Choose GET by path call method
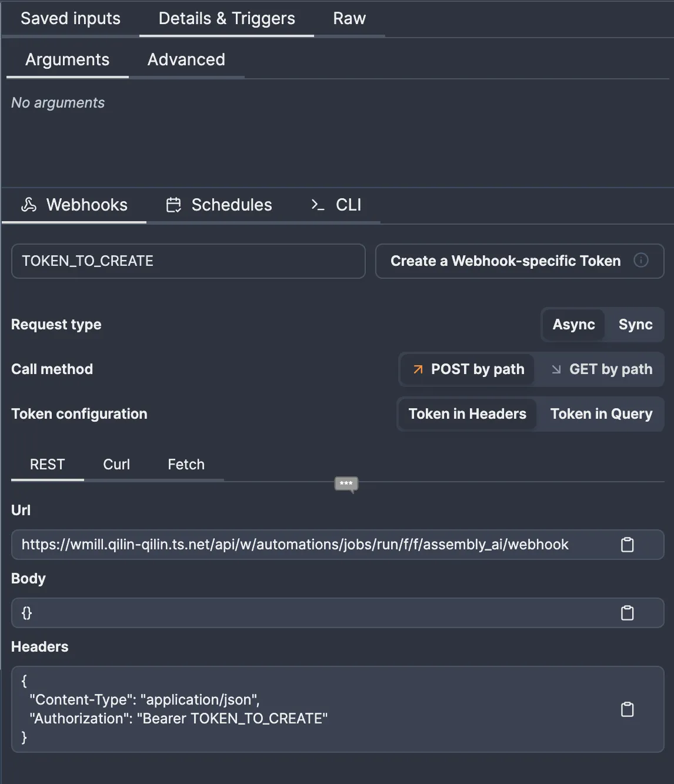This screenshot has height=784, width=674. 602,369
